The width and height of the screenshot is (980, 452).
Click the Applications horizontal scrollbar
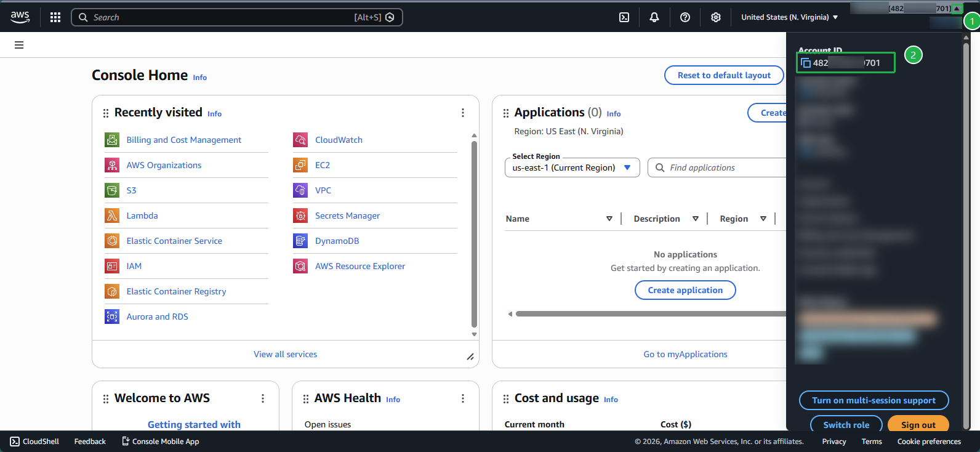pyautogui.click(x=651, y=314)
